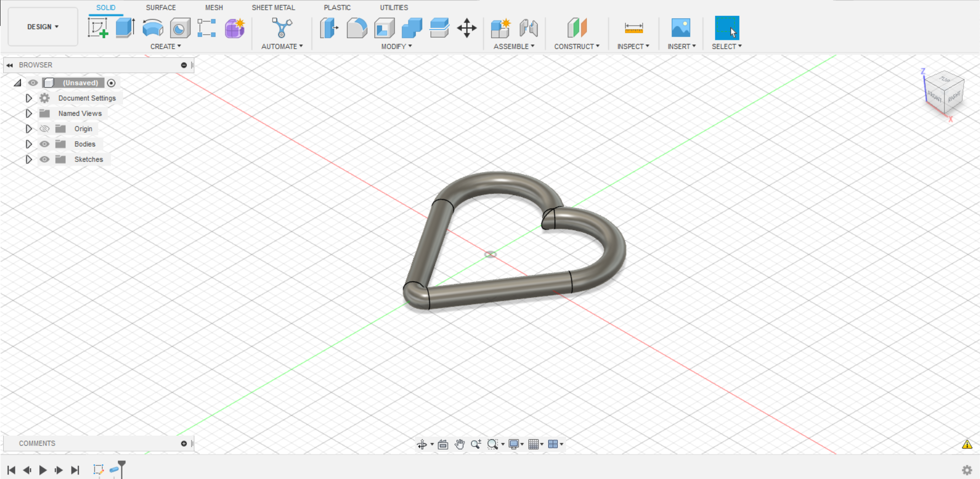
Task: Select the Combine tool
Action: 412,28
